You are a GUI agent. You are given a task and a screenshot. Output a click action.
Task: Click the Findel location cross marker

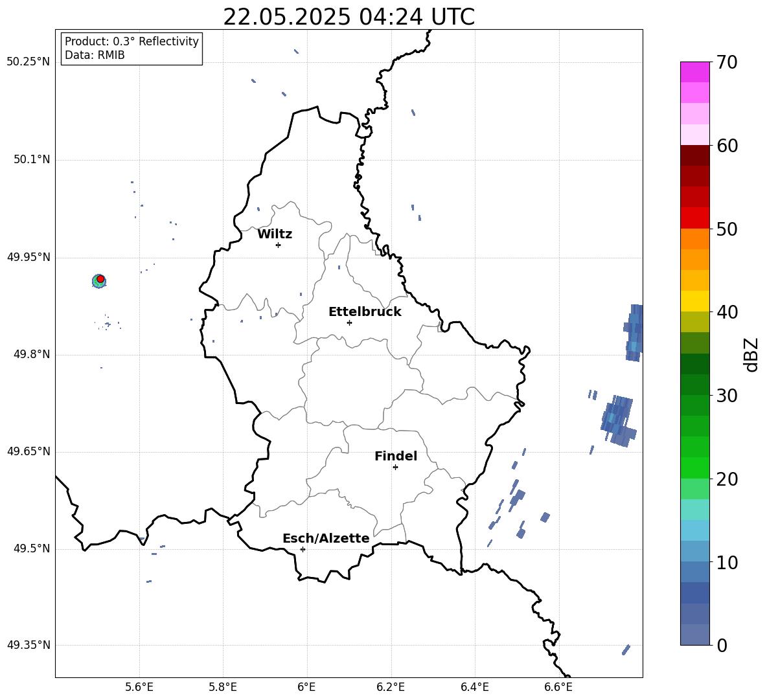395,468
